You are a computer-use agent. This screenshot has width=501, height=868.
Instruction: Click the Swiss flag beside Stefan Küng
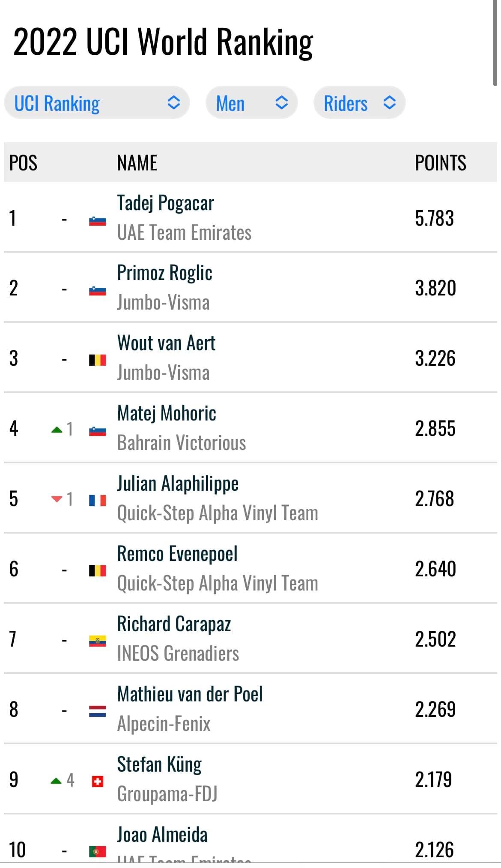pos(98,782)
